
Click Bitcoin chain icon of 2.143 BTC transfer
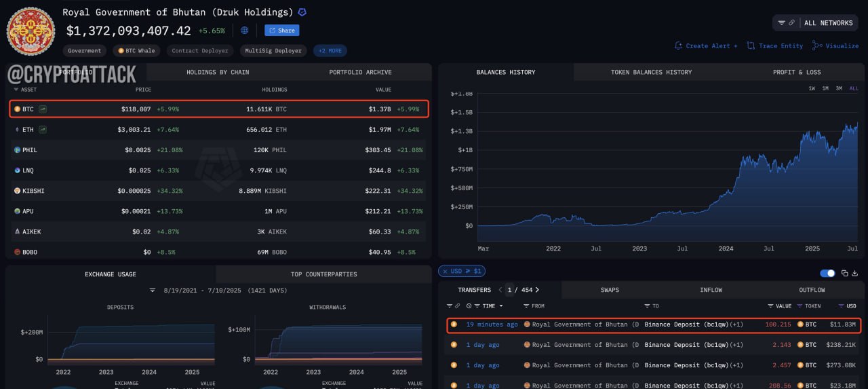pyautogui.click(x=454, y=345)
